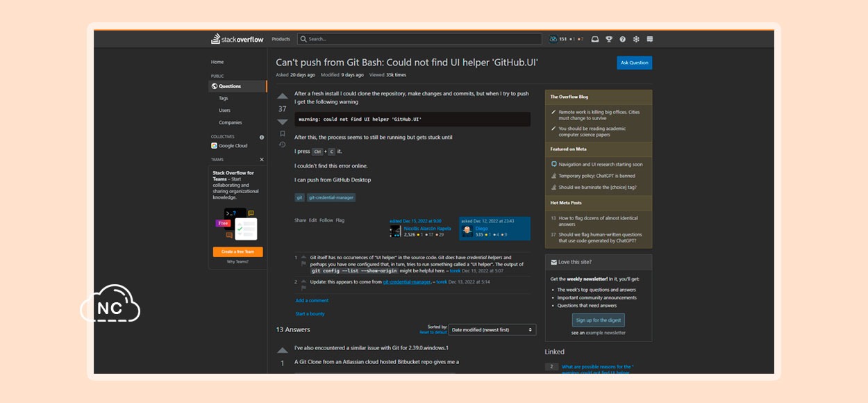This screenshot has width=868, height=403.
Task: Open the Why Teams? link
Action: pos(237,262)
